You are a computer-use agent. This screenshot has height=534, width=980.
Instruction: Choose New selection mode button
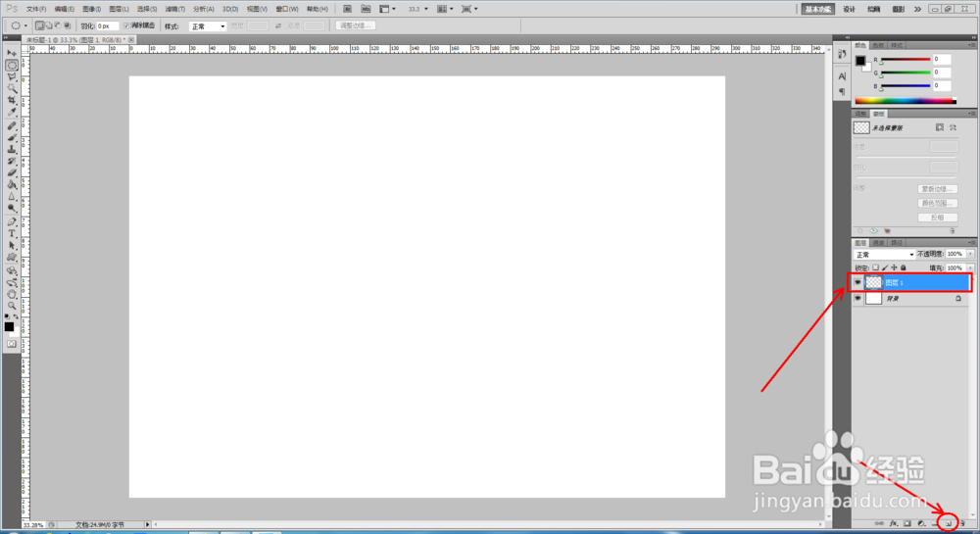click(x=39, y=25)
